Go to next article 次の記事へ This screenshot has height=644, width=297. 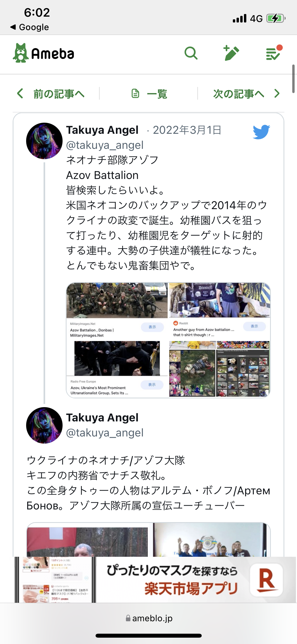point(247,94)
